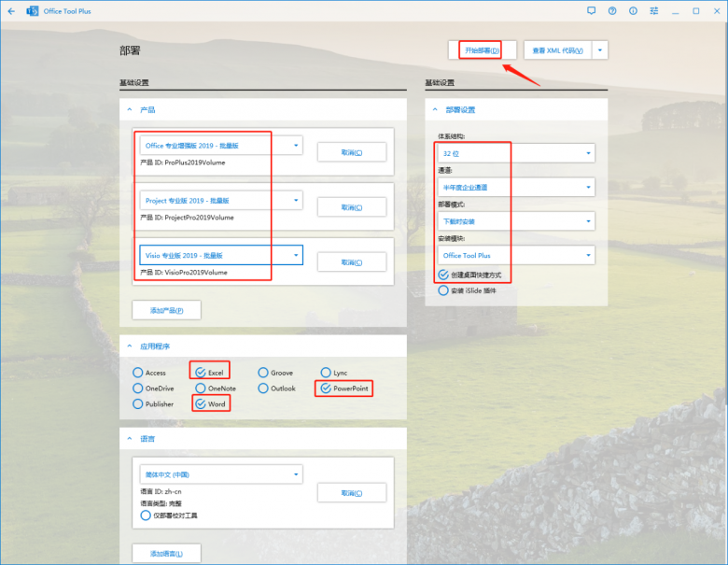Uncheck the PowerPoint application
This screenshot has width=728, height=565.
326,388
